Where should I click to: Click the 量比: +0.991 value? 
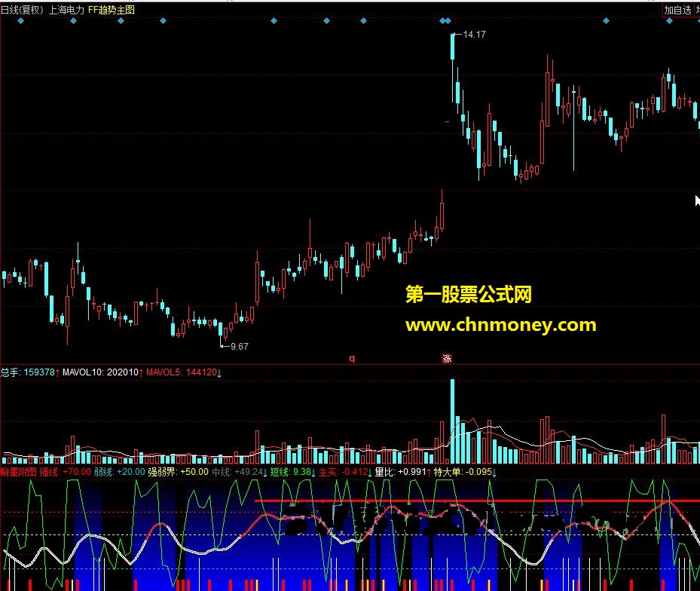point(403,472)
